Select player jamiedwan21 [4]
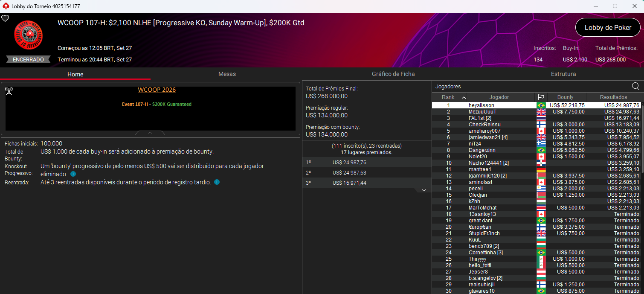Image resolution: width=644 pixels, height=294 pixels. click(x=537, y=137)
